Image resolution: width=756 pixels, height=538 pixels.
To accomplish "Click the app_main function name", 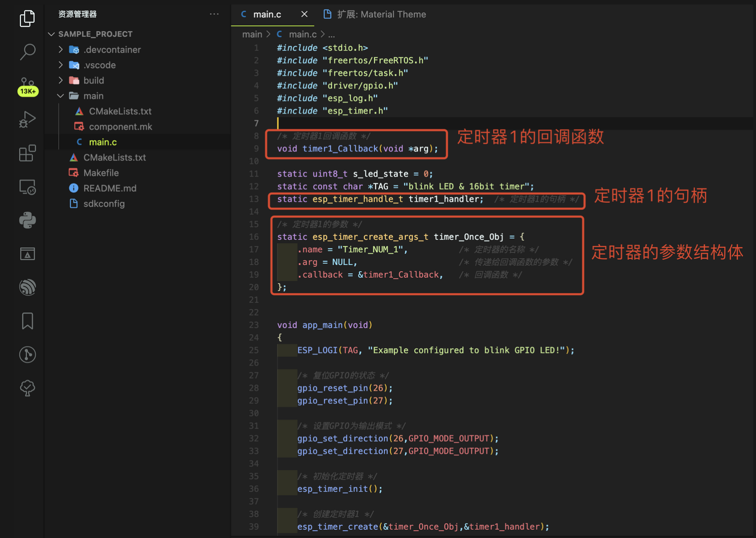I will click(322, 325).
